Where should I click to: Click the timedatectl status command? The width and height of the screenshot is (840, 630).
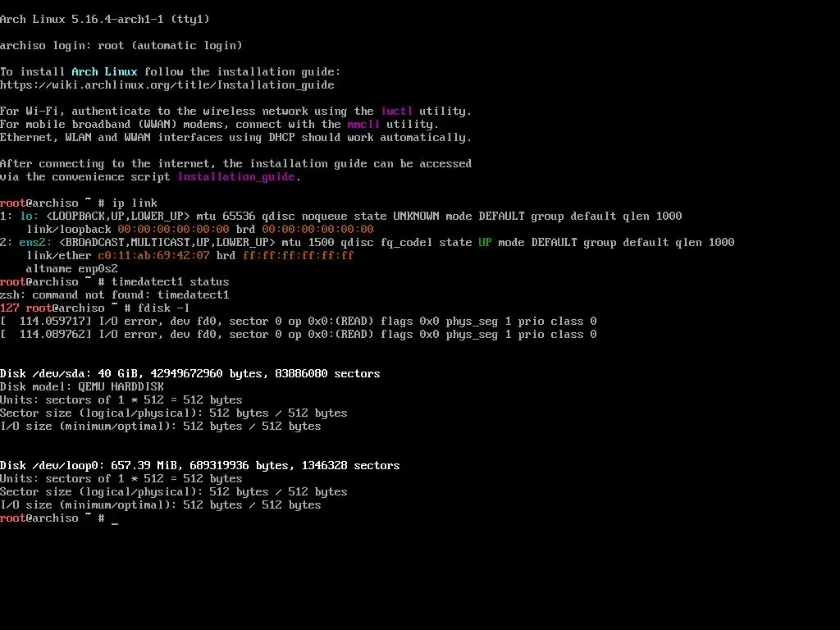pos(171,282)
